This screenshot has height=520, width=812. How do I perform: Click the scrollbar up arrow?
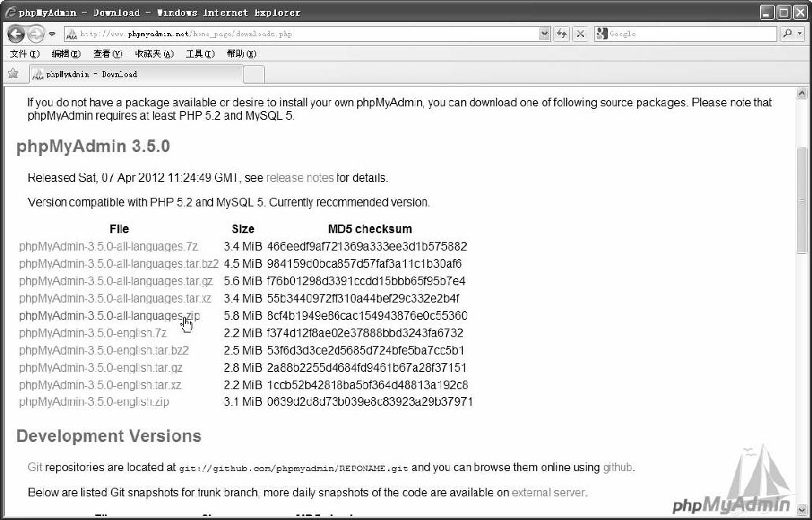click(802, 93)
